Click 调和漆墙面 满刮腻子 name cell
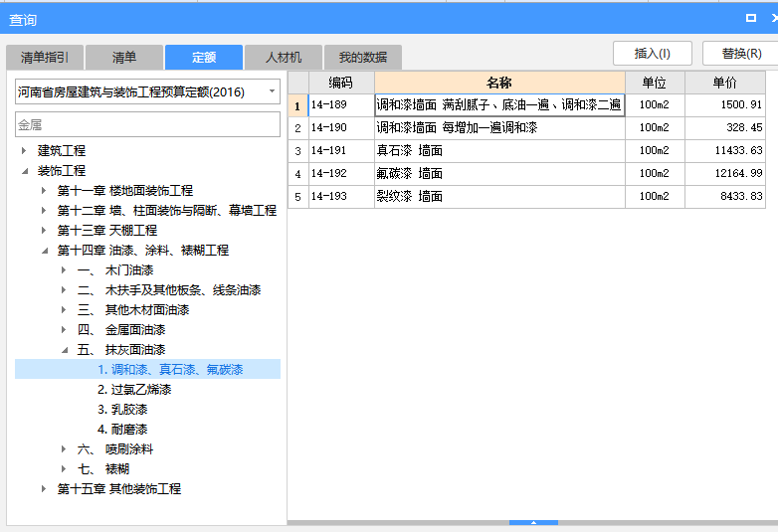The image size is (778, 532). [499, 105]
